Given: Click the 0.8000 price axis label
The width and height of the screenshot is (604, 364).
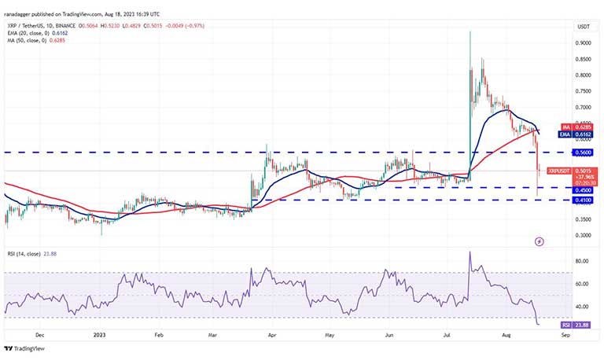Looking at the screenshot, I should click(x=584, y=75).
